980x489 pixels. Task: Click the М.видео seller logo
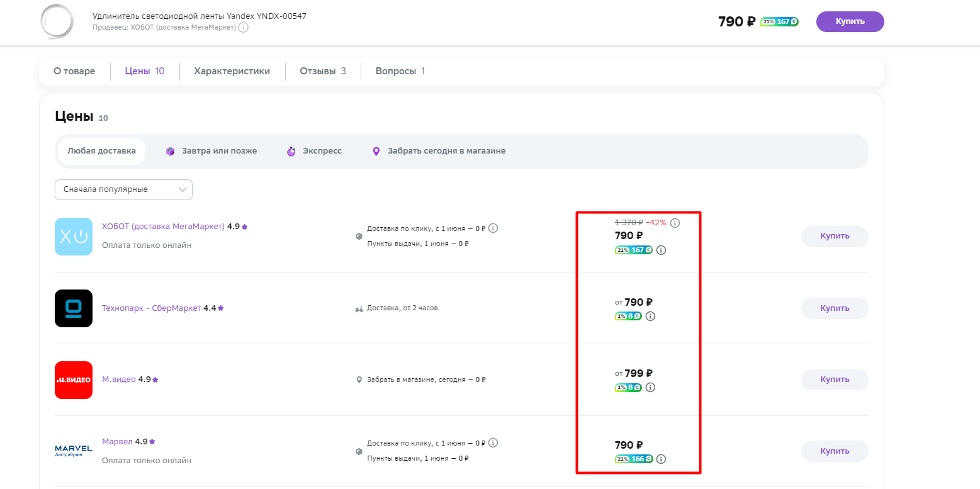74,380
